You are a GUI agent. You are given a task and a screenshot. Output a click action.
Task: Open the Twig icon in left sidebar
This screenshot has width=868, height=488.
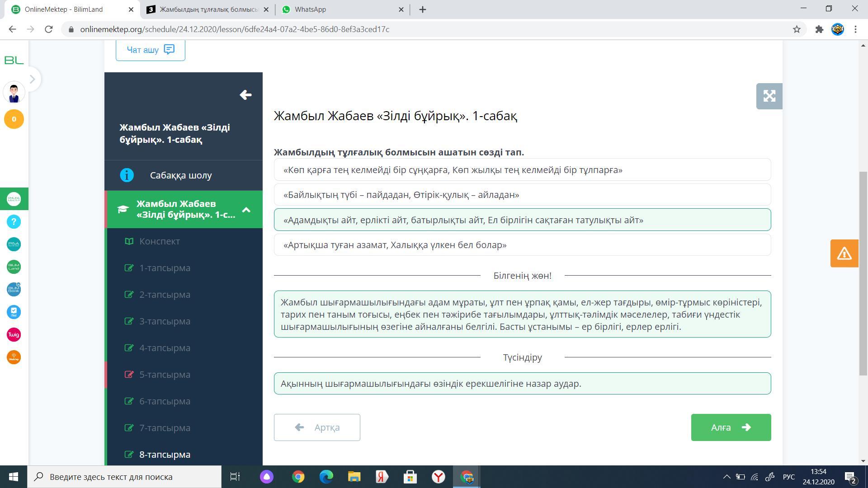(x=14, y=335)
